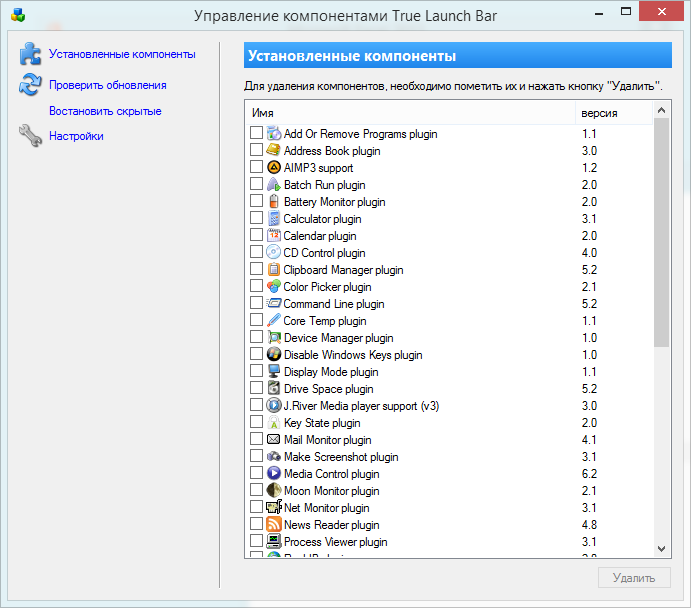Enable the Net Monitor plugin checkbox
The height and width of the screenshot is (608, 691).
pos(257,508)
